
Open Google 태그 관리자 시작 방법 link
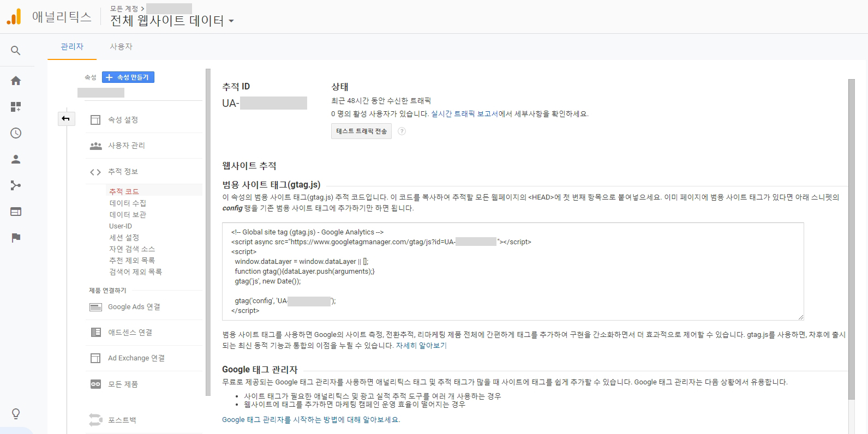(311, 419)
